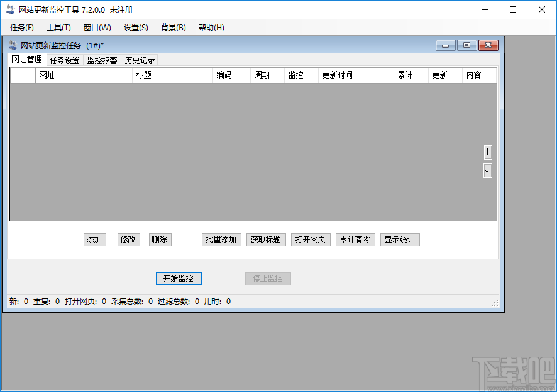
Task: Switch to the 监控报警 tab
Action: pyautogui.click(x=102, y=60)
